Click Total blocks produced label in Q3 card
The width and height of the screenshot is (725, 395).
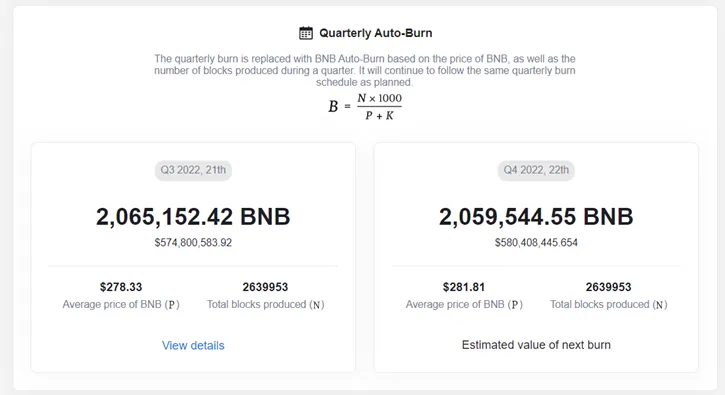(265, 305)
